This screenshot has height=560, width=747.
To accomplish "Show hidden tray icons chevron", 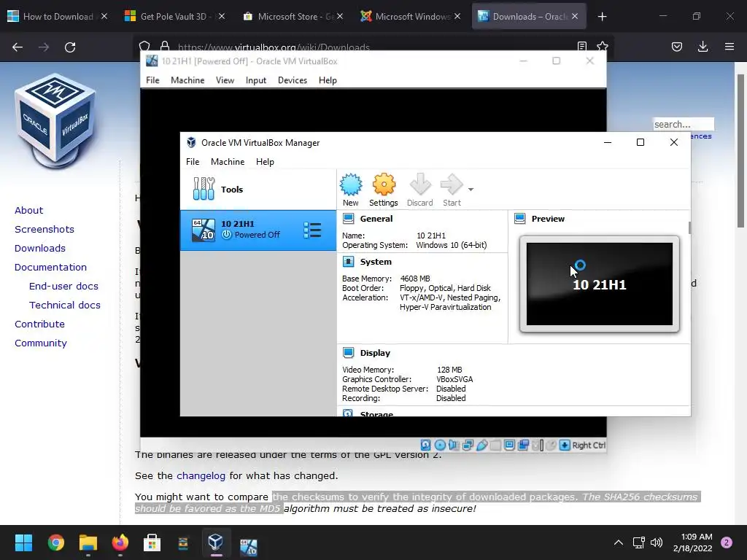I will coord(619,542).
